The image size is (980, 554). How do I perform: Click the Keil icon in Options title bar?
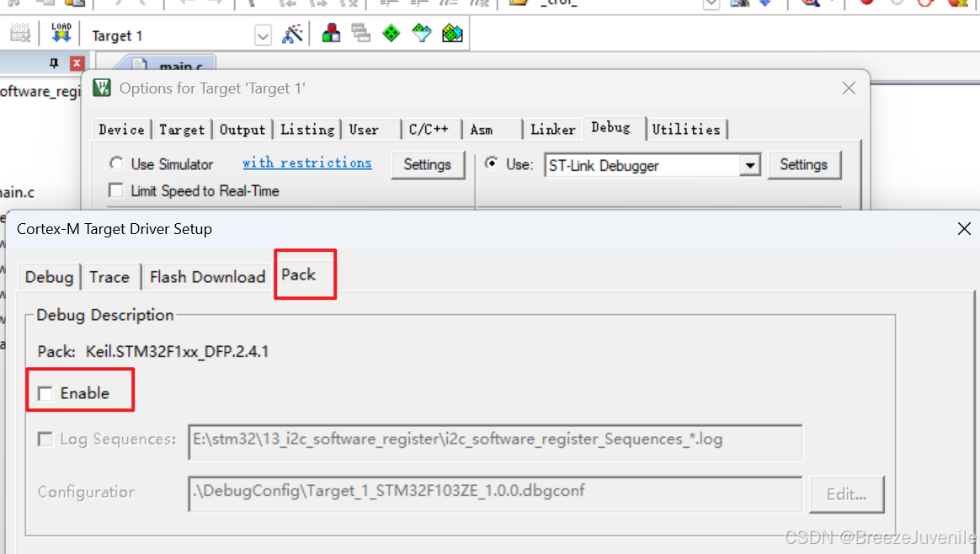pos(102,88)
